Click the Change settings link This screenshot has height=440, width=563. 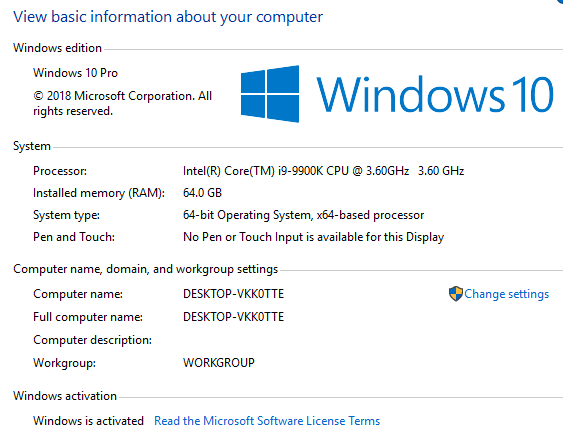[x=506, y=294]
